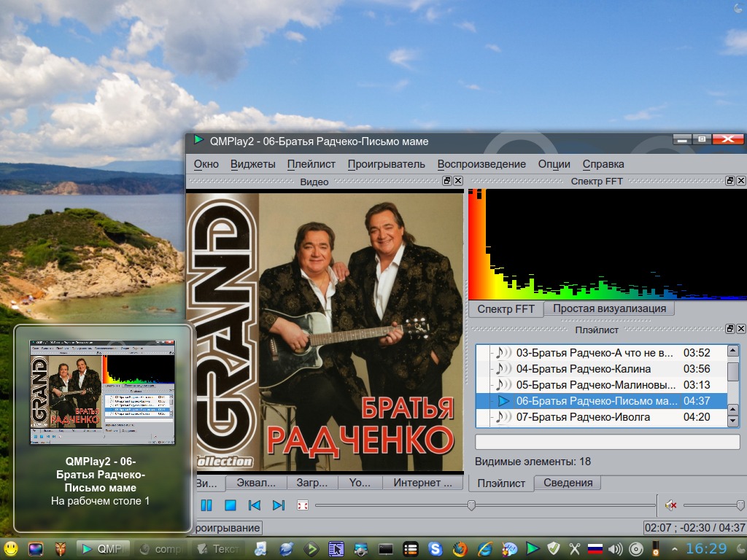Click the monitor desktop icon in taskbar

[35, 549]
